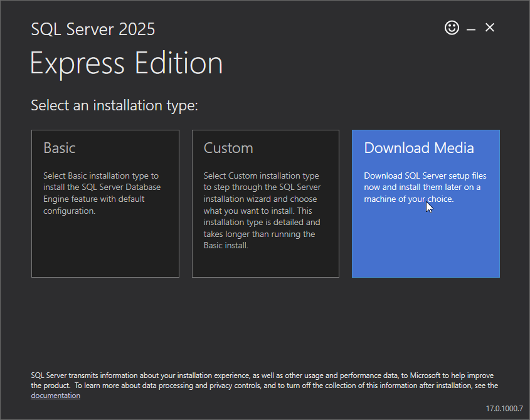This screenshot has height=420, width=530.
Task: Click the "Express Edition" title
Action: coord(127,64)
